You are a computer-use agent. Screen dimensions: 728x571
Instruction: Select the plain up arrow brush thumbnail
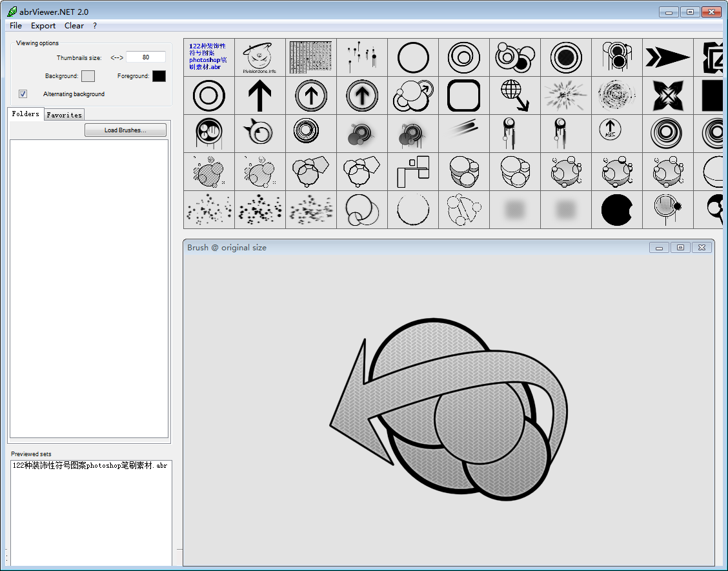[x=259, y=95]
